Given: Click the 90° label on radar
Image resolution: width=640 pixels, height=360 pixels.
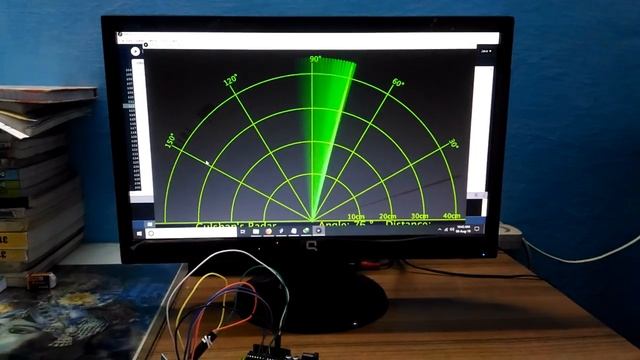Looking at the screenshot, I should click(x=315, y=59).
